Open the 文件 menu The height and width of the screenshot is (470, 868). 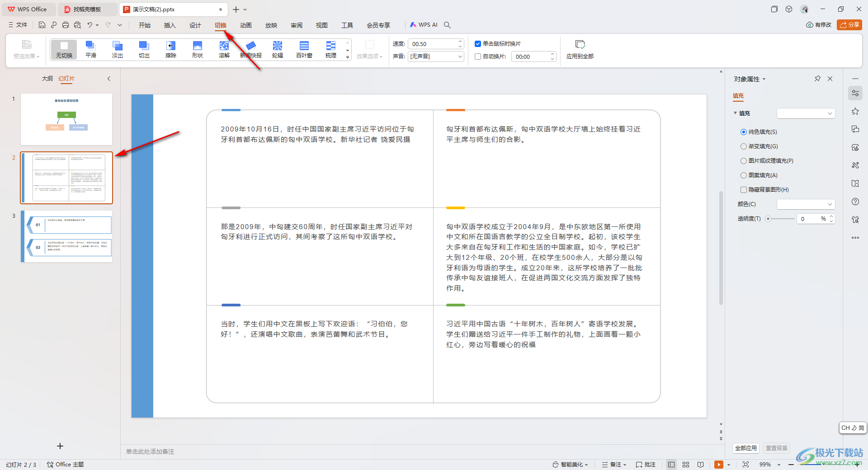(x=18, y=25)
